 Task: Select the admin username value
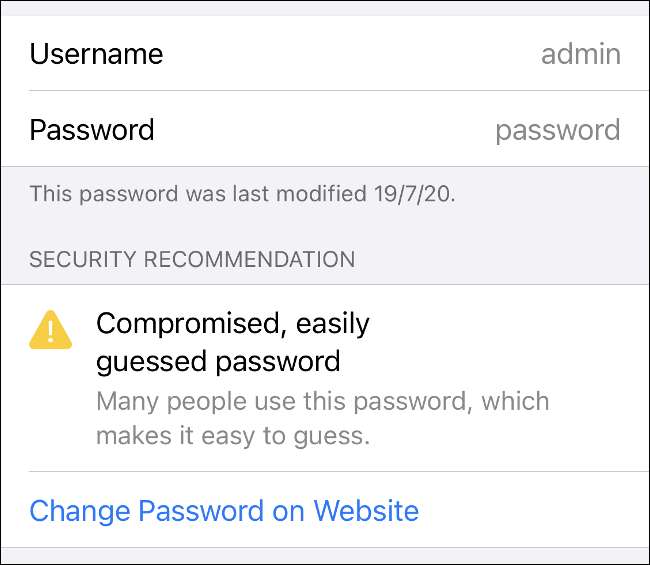(x=581, y=54)
